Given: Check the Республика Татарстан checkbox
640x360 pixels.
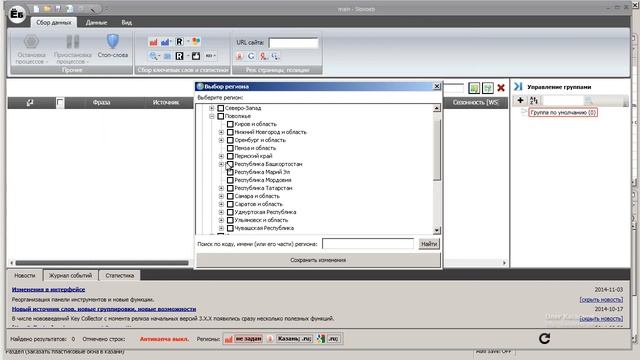Looking at the screenshot, I should (x=230, y=188).
